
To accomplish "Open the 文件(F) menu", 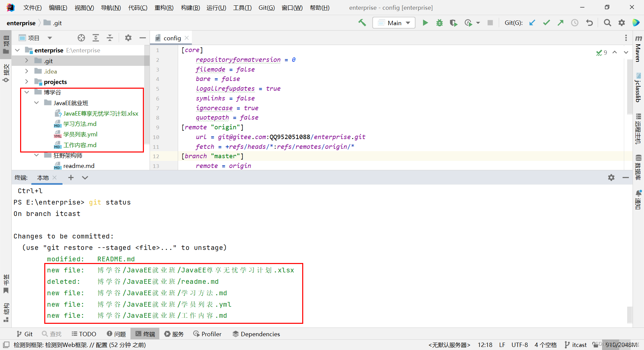I will click(33, 7).
